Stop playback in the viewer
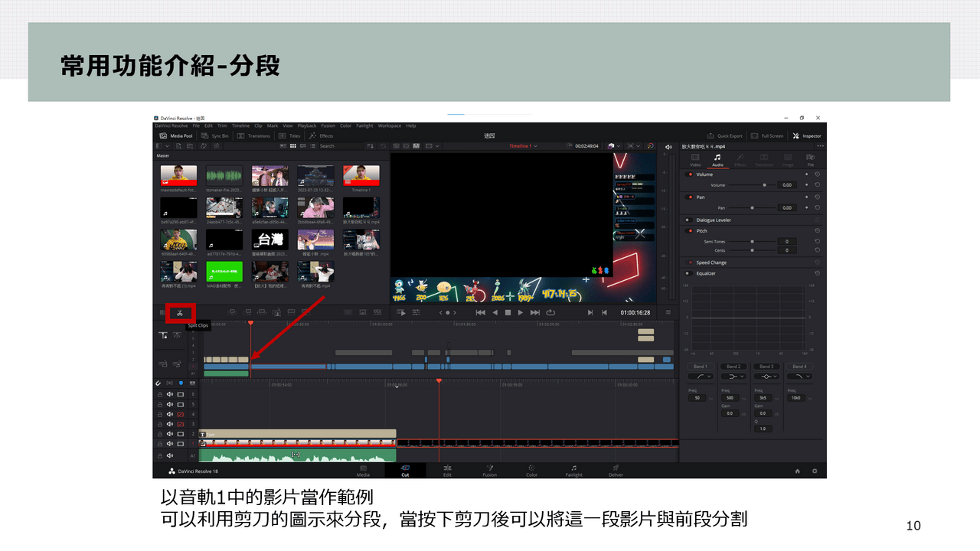Image resolution: width=980 pixels, height=551 pixels. (x=508, y=312)
